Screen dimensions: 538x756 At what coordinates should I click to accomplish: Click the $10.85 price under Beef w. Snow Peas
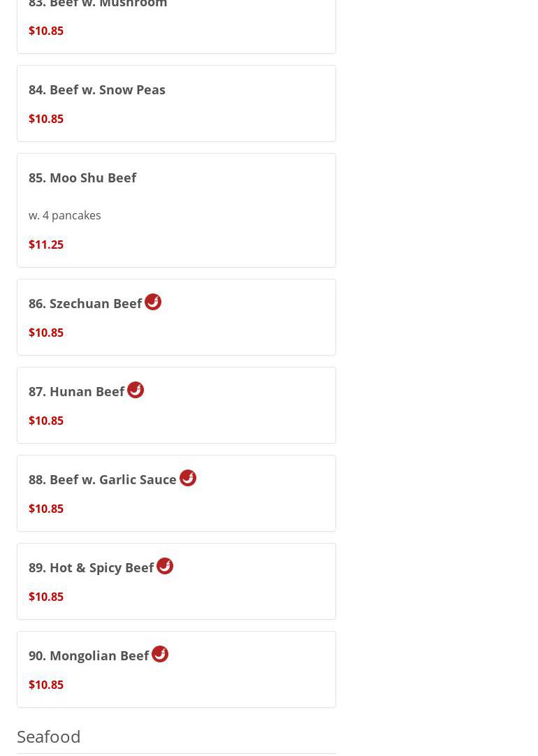[46, 119]
